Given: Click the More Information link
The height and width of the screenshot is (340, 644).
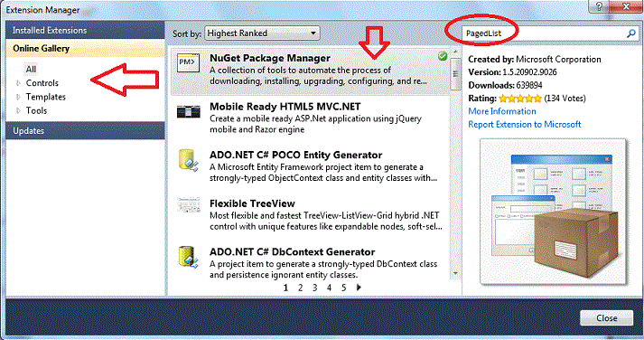Looking at the screenshot, I should coord(502,111).
